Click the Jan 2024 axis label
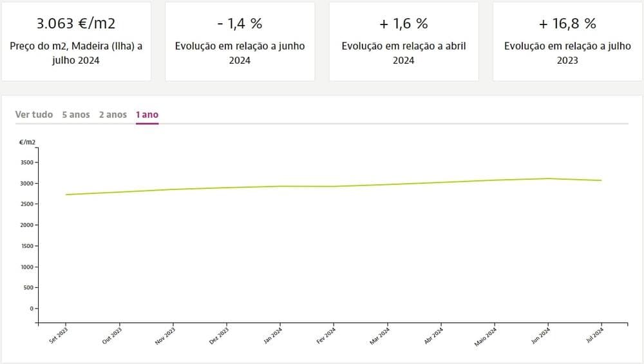 pos(273,336)
